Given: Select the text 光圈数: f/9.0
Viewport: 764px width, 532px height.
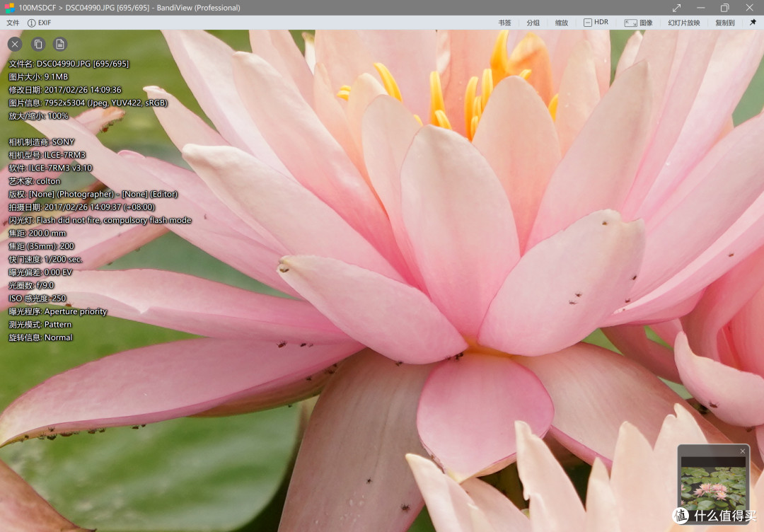Looking at the screenshot, I should 31,286.
